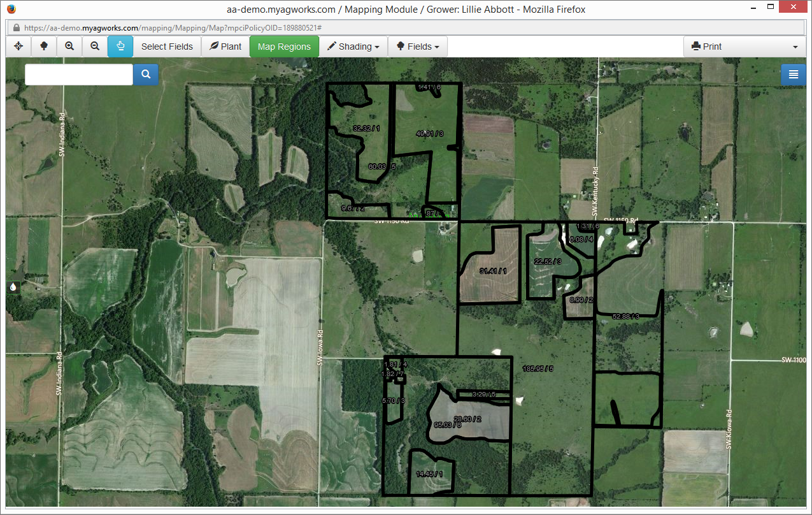
Task: Minimize the Firefox window
Action: tap(753, 8)
